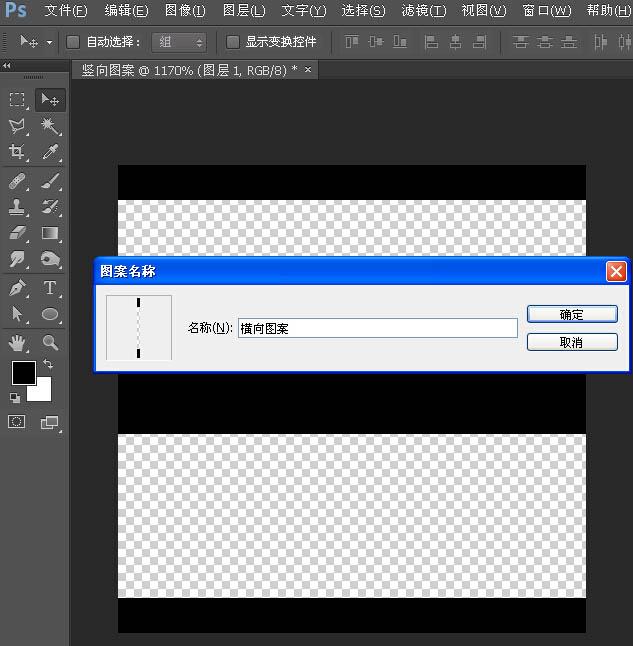This screenshot has width=633, height=646.
Task: Enable the 自动选择 checkbox
Action: 73,43
